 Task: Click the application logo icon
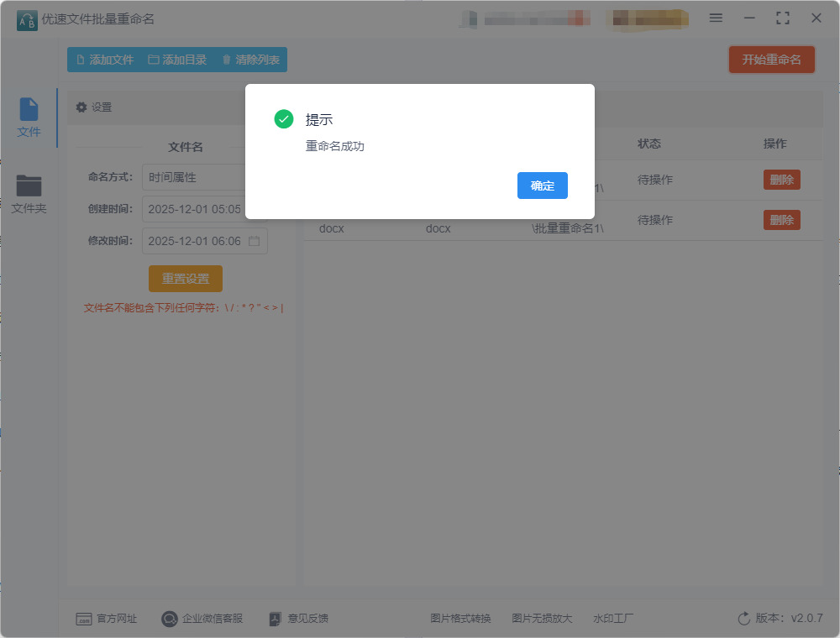coord(27,20)
